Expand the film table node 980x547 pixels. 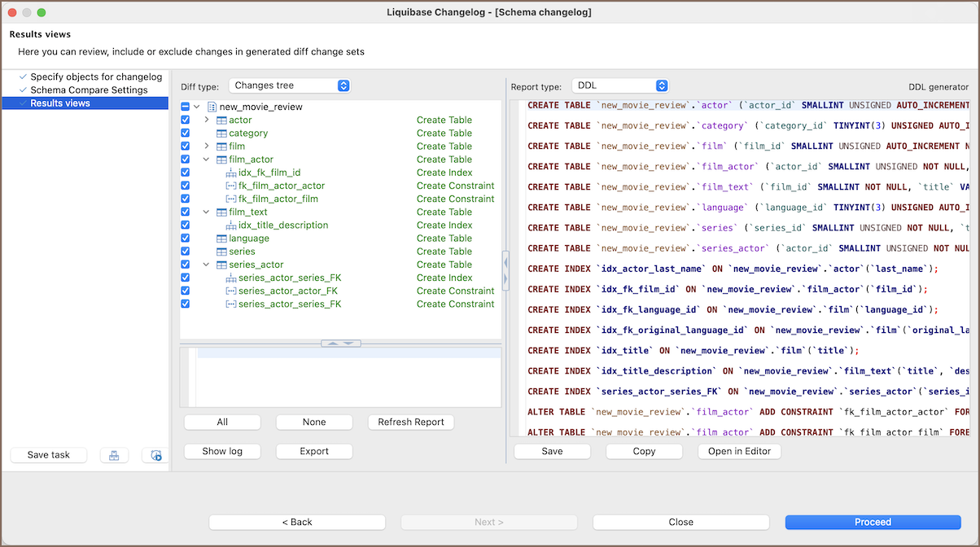(207, 147)
